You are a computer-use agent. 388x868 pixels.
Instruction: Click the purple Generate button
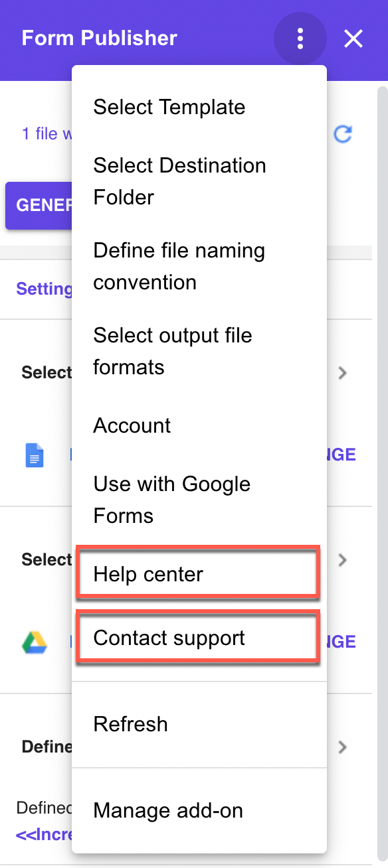pyautogui.click(x=39, y=206)
